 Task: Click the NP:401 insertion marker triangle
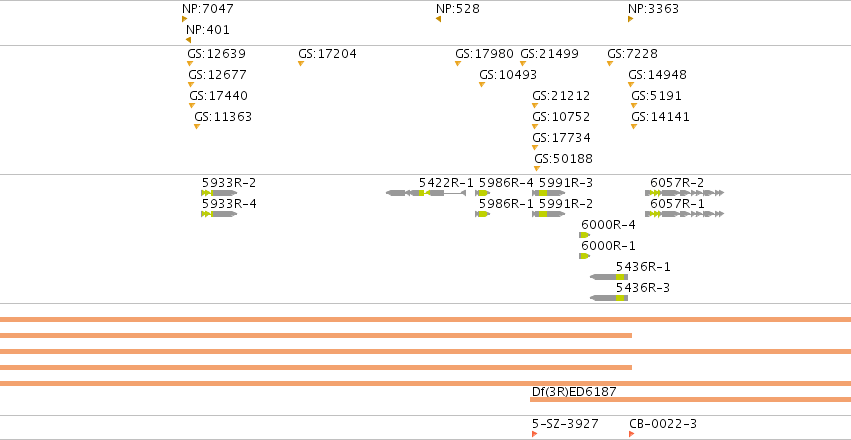pos(188,40)
